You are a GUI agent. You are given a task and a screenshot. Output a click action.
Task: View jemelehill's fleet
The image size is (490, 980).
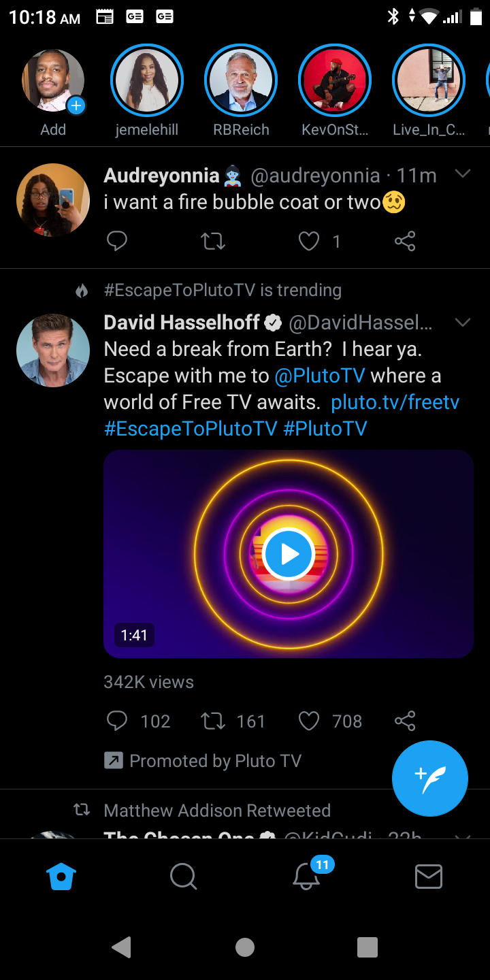coord(147,80)
